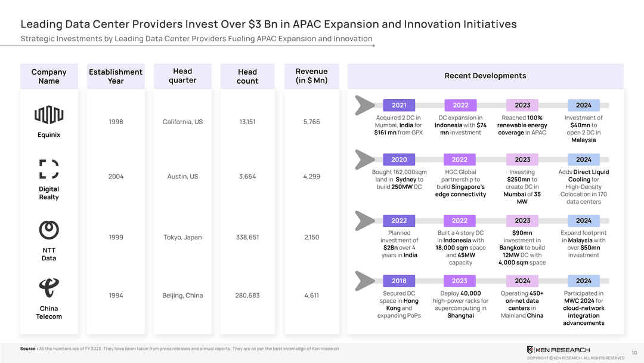Image resolution: width=644 pixels, height=363 pixels.
Task: Click the Establishment Year column header
Action: pos(116,76)
